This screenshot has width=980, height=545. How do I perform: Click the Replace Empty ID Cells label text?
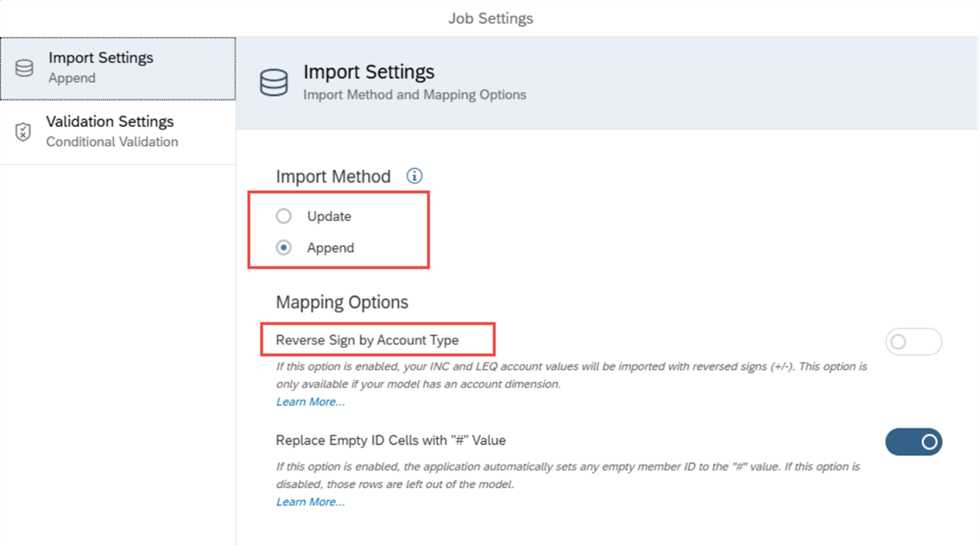(x=390, y=440)
